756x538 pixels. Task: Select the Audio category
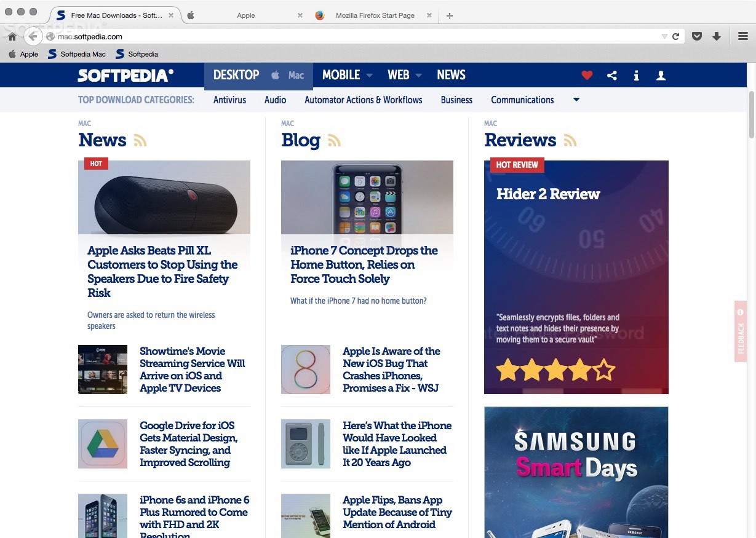(275, 100)
